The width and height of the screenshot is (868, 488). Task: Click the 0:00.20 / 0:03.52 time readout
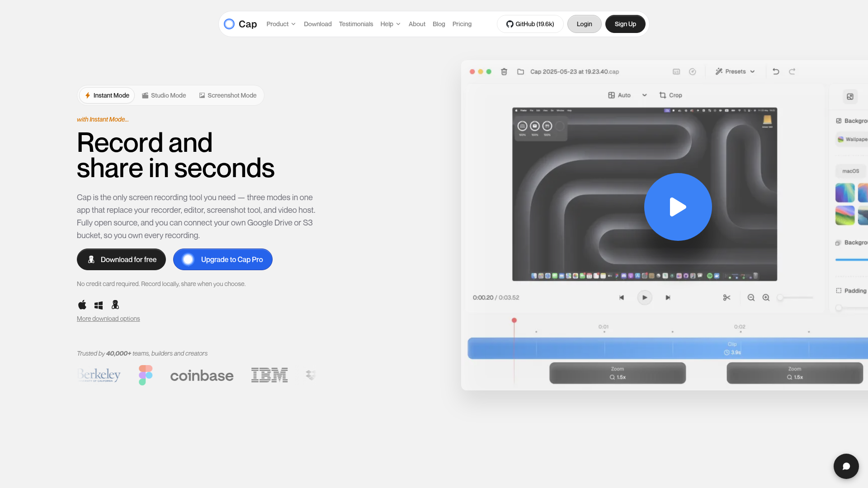point(496,297)
